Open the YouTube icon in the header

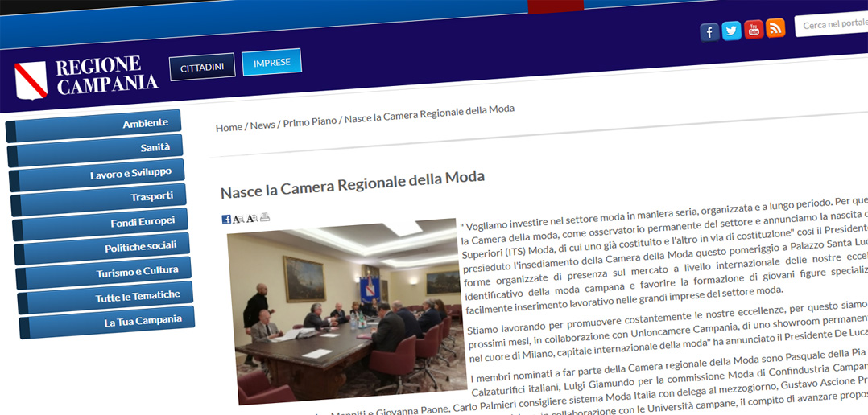point(754,29)
